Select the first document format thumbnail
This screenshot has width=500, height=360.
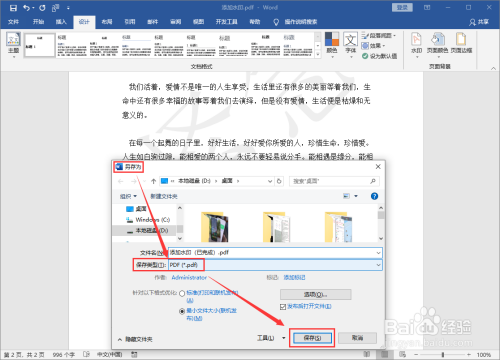40,45
